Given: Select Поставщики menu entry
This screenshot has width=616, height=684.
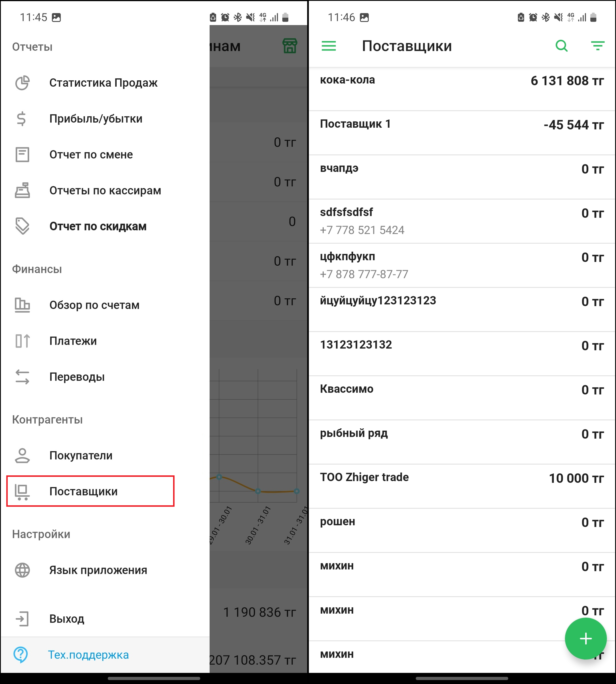Looking at the screenshot, I should coord(83,491).
